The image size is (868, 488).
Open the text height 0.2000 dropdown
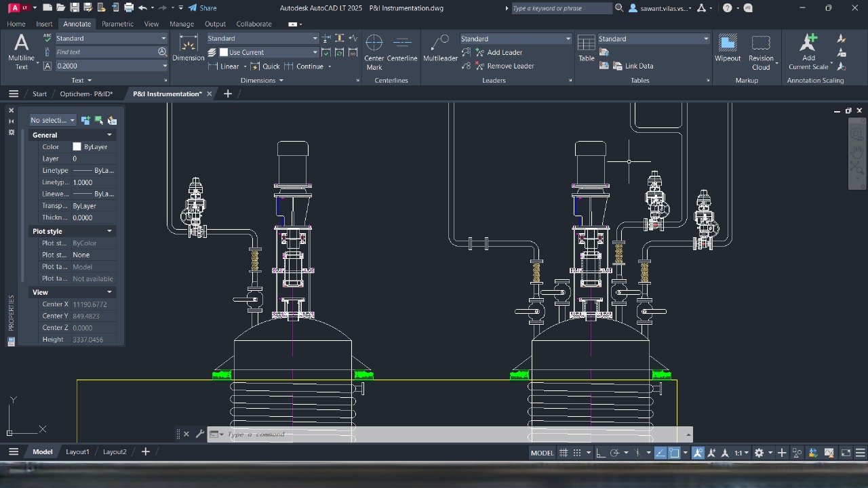point(165,66)
